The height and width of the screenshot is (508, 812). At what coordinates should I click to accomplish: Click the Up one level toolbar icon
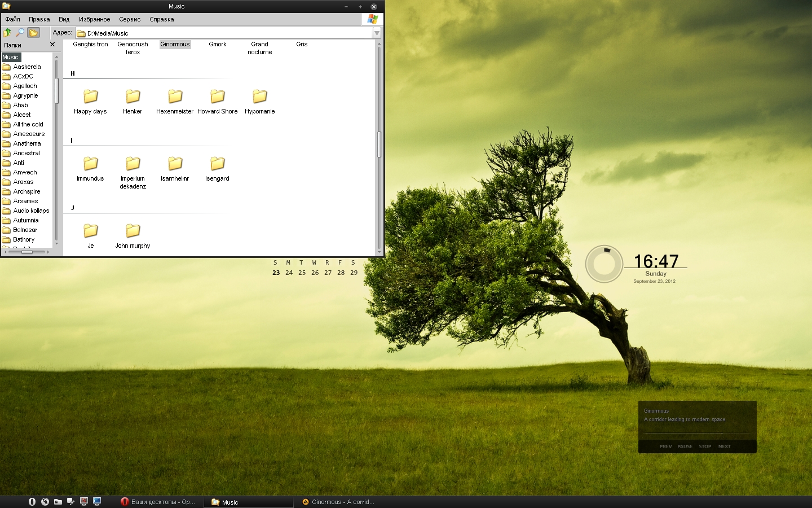tap(7, 33)
